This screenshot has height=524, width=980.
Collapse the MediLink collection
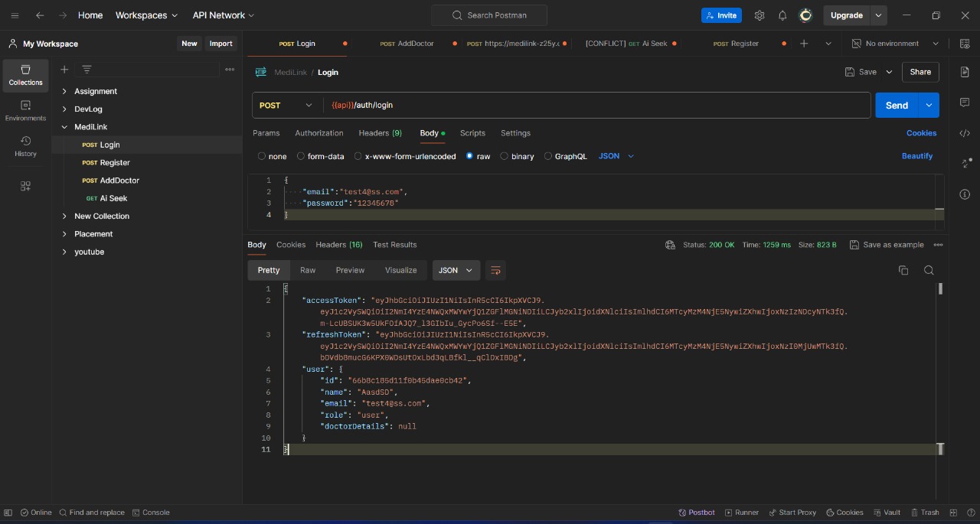point(64,127)
